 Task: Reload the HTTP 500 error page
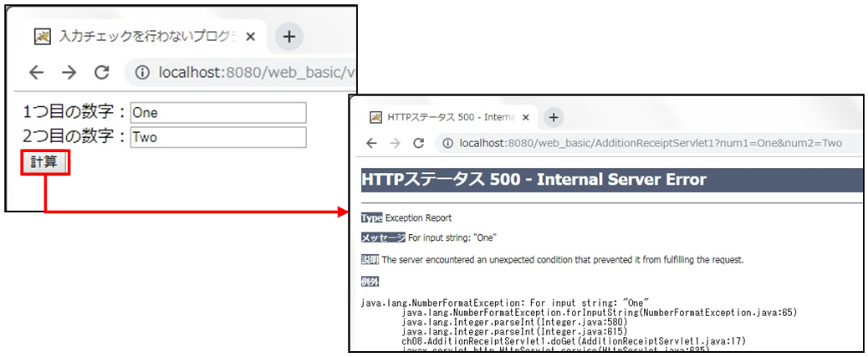click(419, 143)
